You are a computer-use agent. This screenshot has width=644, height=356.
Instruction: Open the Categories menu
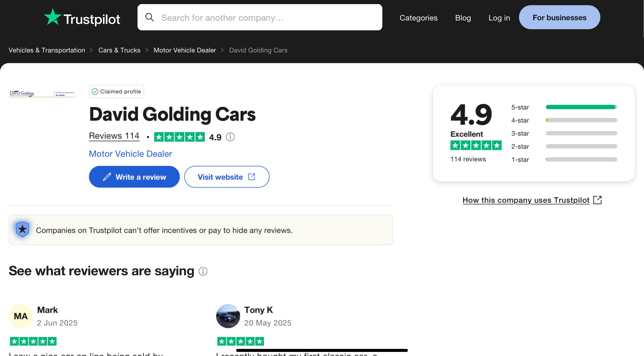point(418,18)
